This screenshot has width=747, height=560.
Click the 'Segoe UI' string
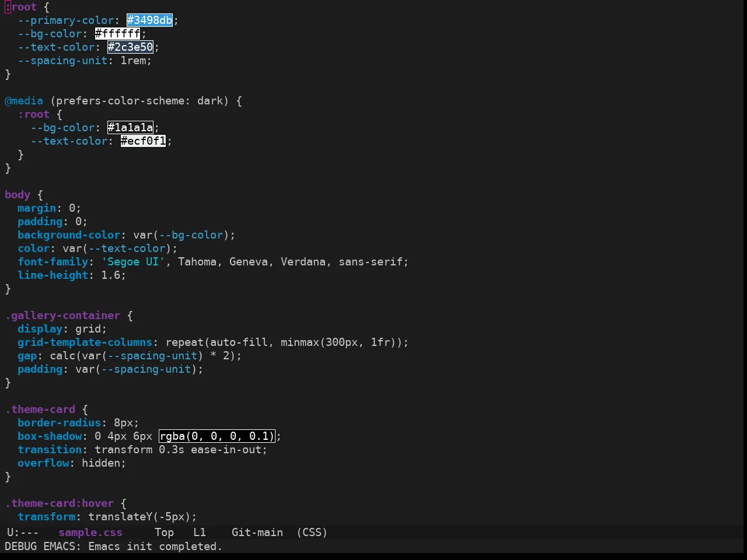point(134,262)
